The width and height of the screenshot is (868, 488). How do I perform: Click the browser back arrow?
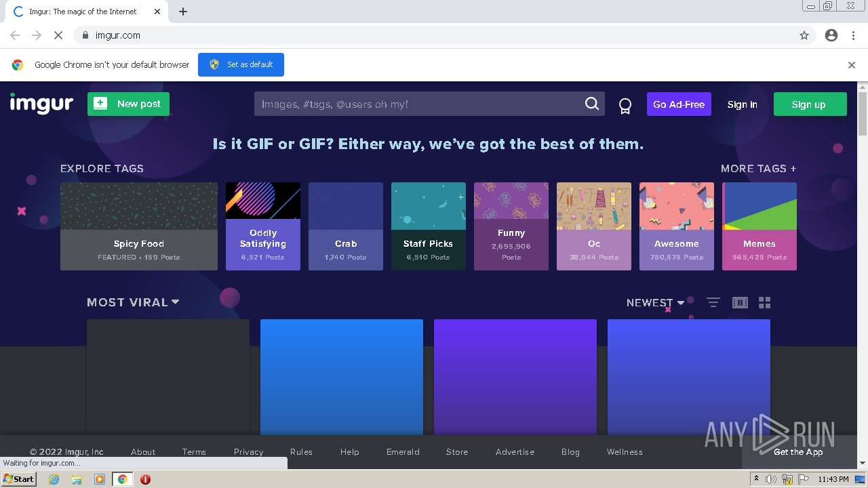(x=15, y=35)
